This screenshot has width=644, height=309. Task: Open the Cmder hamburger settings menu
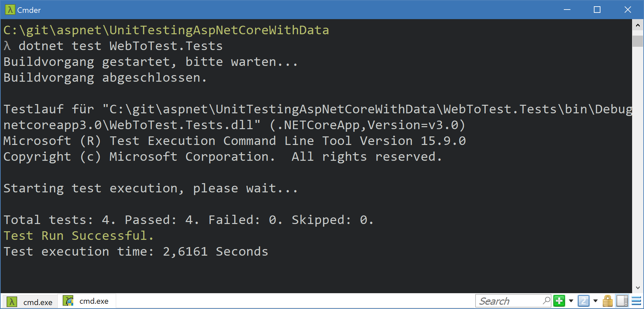point(636,301)
